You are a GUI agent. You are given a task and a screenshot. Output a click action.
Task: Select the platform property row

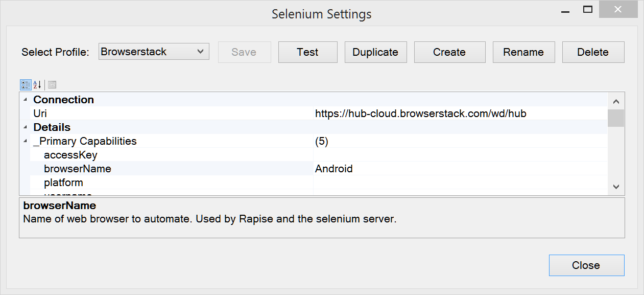[x=63, y=183]
